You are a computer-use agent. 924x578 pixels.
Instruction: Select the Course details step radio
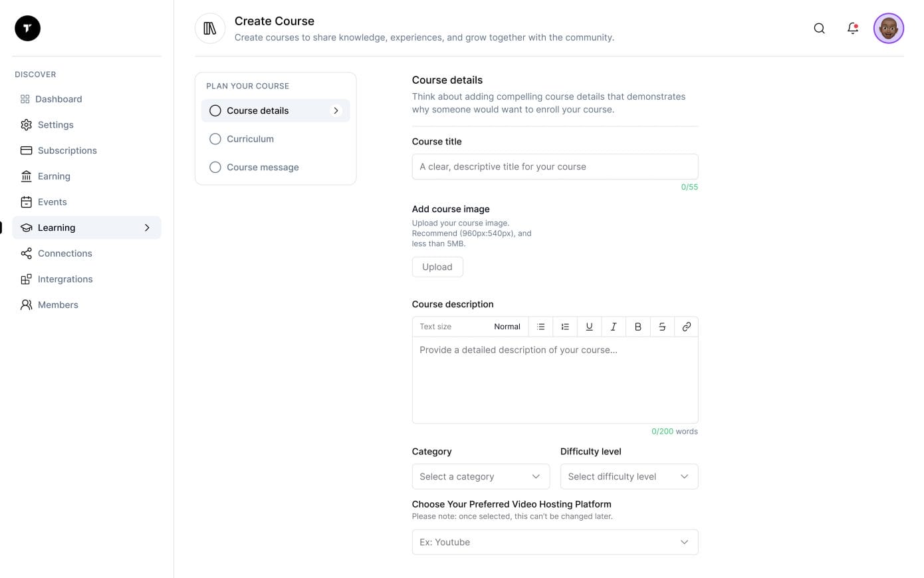click(x=215, y=111)
